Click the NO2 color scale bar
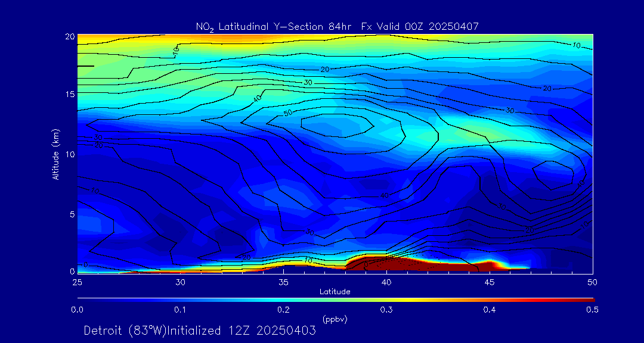The height and width of the screenshot is (343, 644). click(x=336, y=300)
